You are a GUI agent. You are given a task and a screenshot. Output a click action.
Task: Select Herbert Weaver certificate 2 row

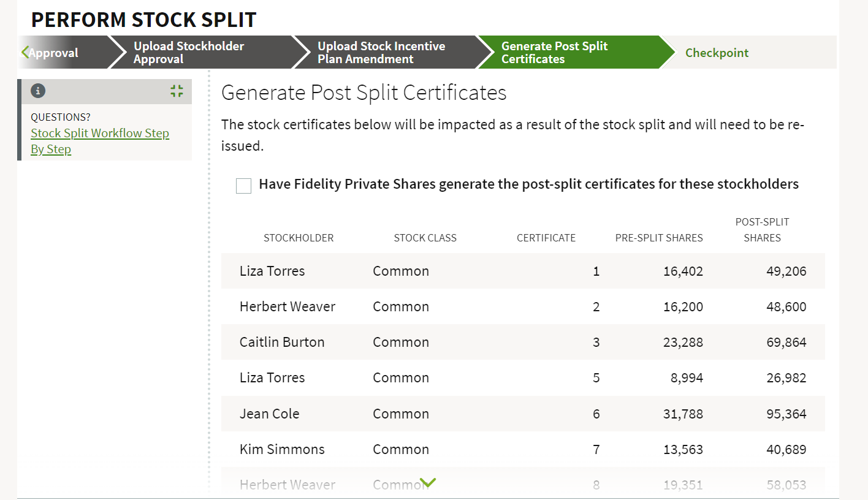pyautogui.click(x=523, y=306)
